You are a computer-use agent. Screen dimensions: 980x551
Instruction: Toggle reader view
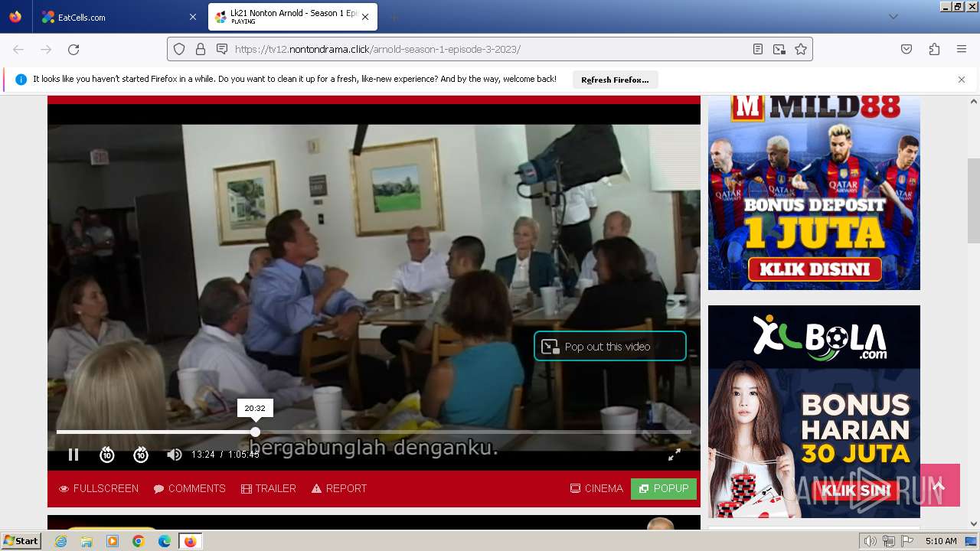(758, 49)
